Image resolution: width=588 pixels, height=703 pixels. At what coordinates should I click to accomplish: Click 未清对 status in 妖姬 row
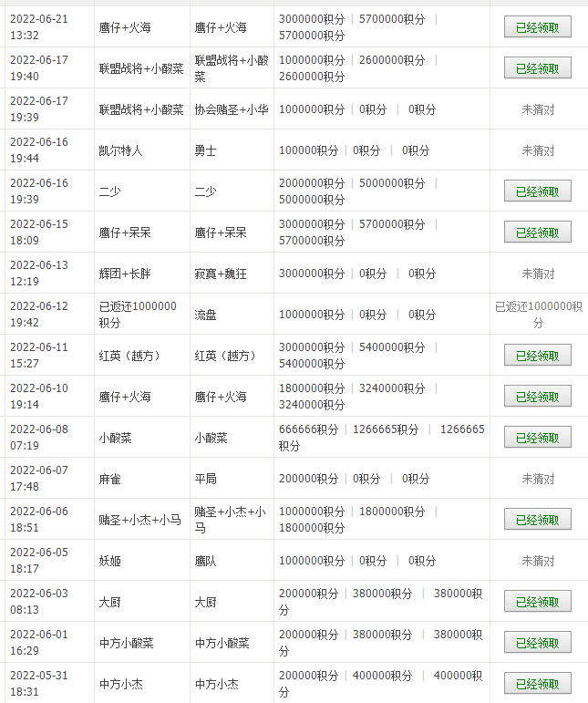coord(537,561)
